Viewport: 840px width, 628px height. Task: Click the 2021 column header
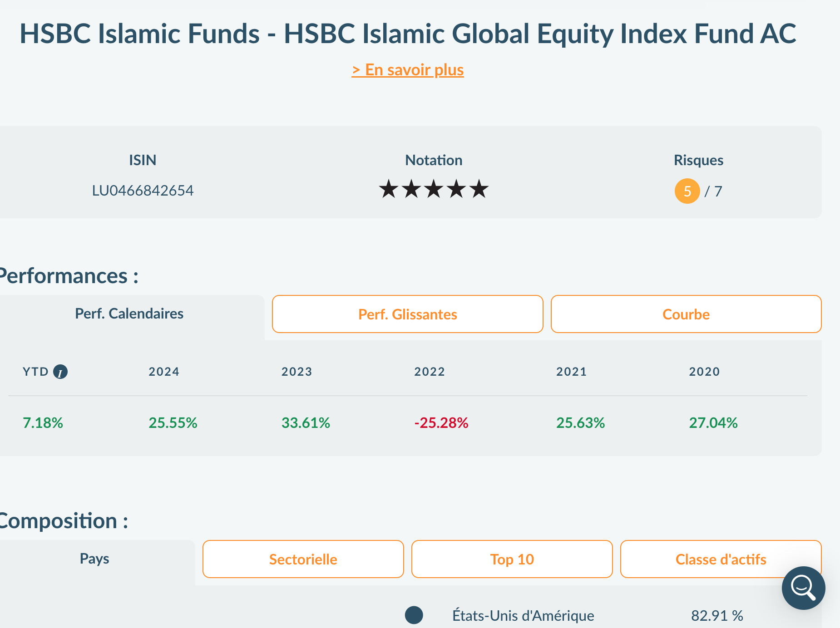572,372
